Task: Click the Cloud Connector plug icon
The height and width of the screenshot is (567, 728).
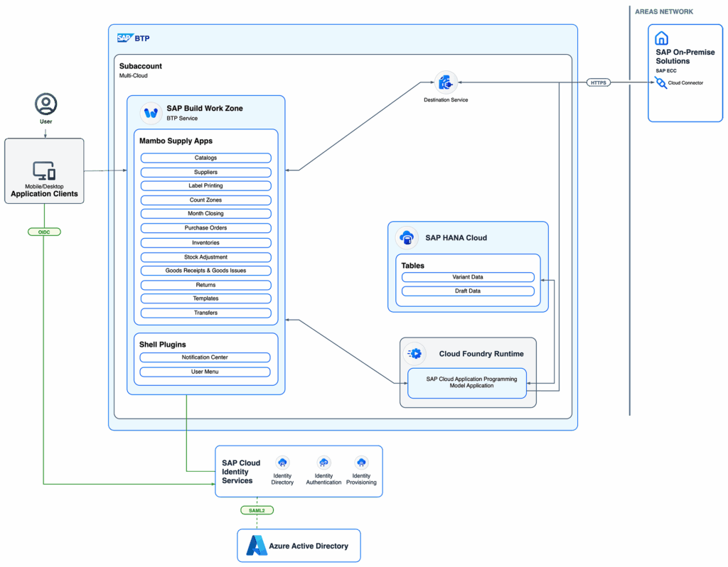Action: click(x=660, y=82)
